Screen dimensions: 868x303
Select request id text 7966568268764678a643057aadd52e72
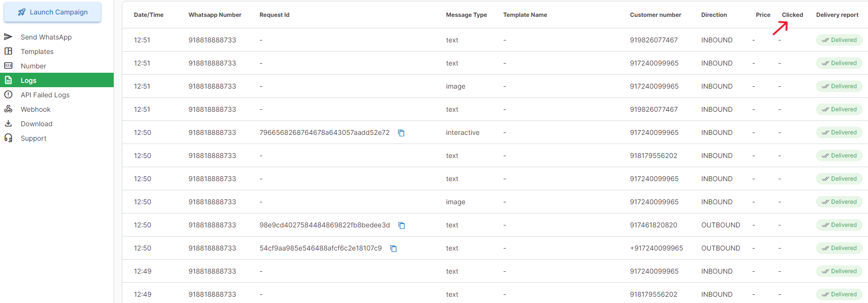325,132
